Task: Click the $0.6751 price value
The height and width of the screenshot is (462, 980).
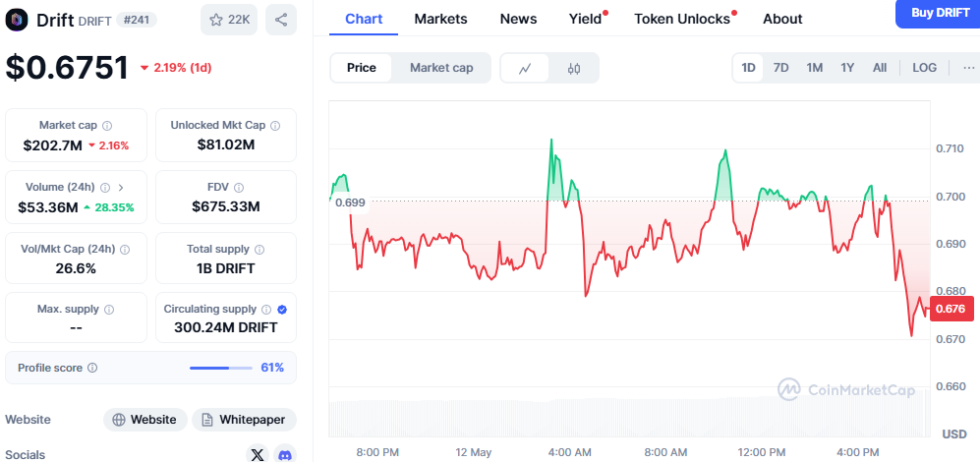Action: click(x=67, y=68)
